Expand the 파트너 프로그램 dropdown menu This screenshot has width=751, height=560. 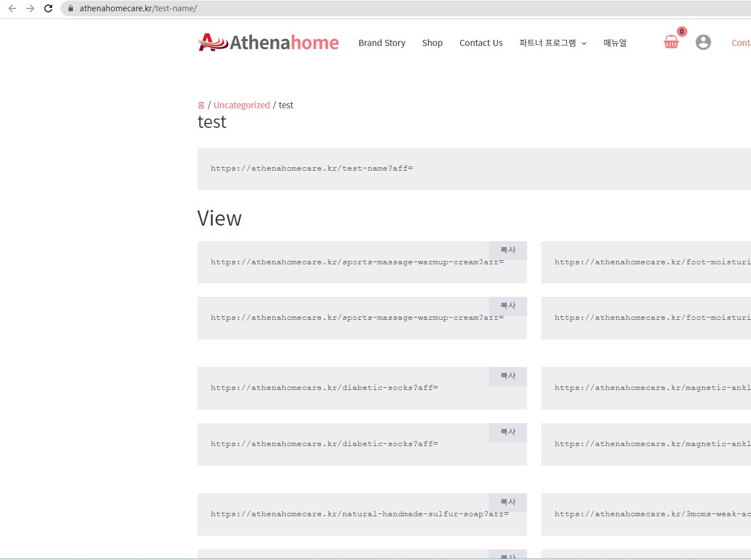(553, 43)
